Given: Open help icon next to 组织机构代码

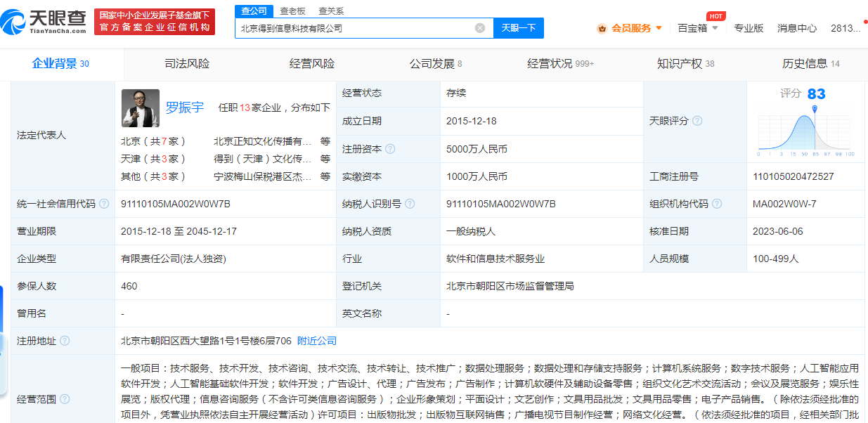Looking at the screenshot, I should click(716, 204).
